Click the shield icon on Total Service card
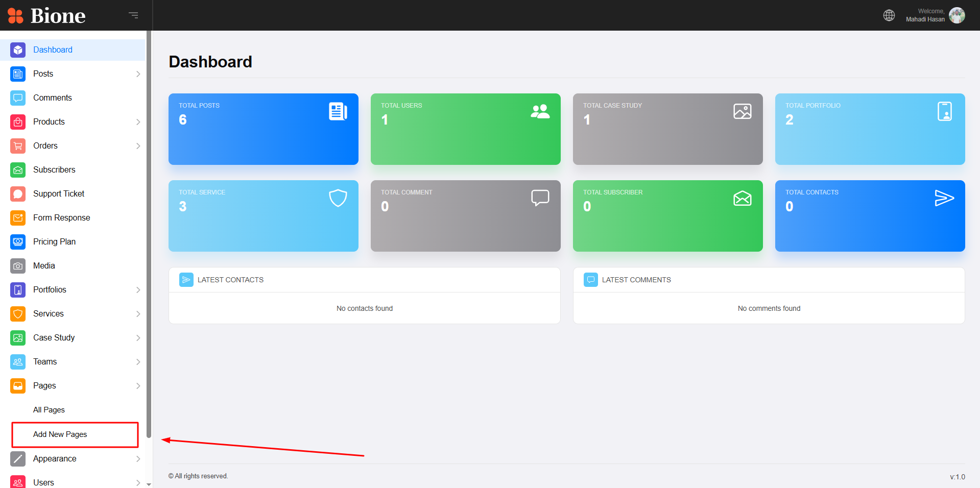The image size is (980, 488). [338, 198]
